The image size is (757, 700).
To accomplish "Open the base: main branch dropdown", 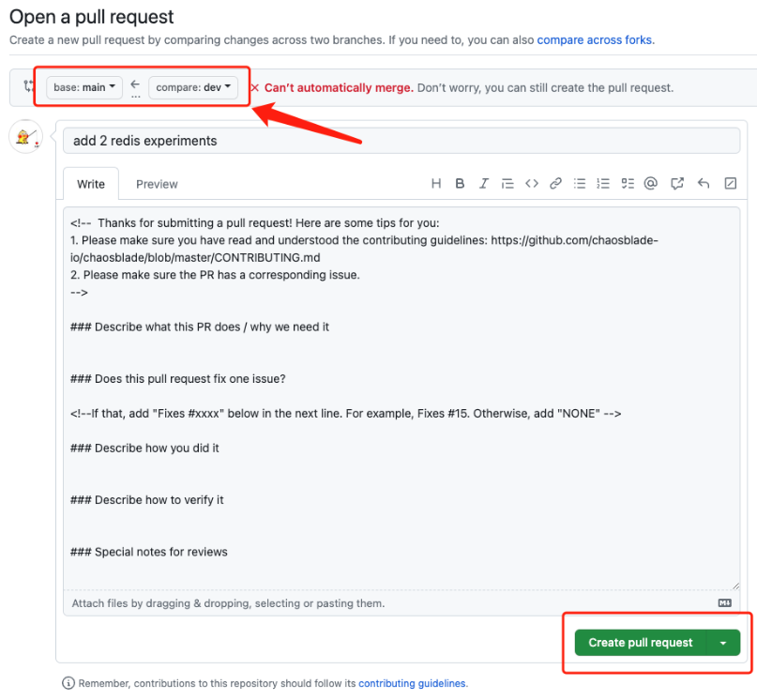I will pyautogui.click(x=84, y=87).
